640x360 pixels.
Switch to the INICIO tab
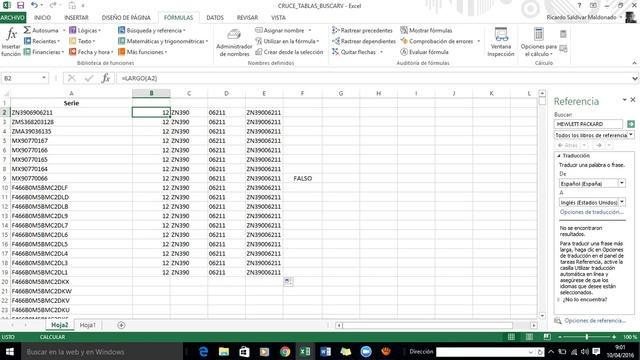click(x=42, y=18)
